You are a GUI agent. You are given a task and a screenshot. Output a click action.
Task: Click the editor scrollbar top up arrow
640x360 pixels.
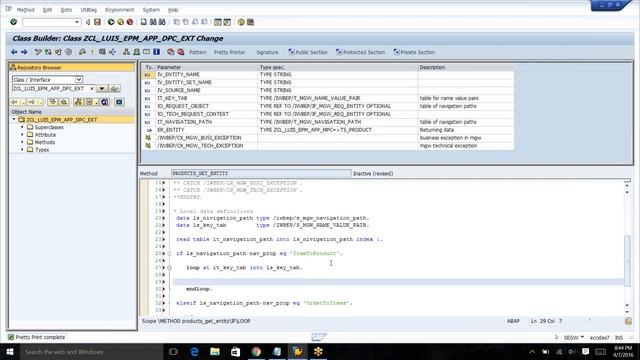(x=627, y=186)
